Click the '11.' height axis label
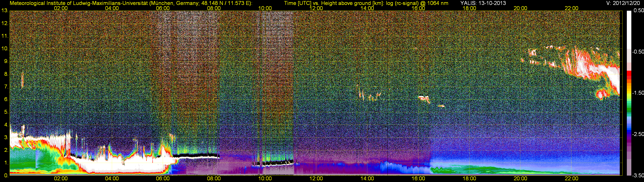 click(5, 36)
